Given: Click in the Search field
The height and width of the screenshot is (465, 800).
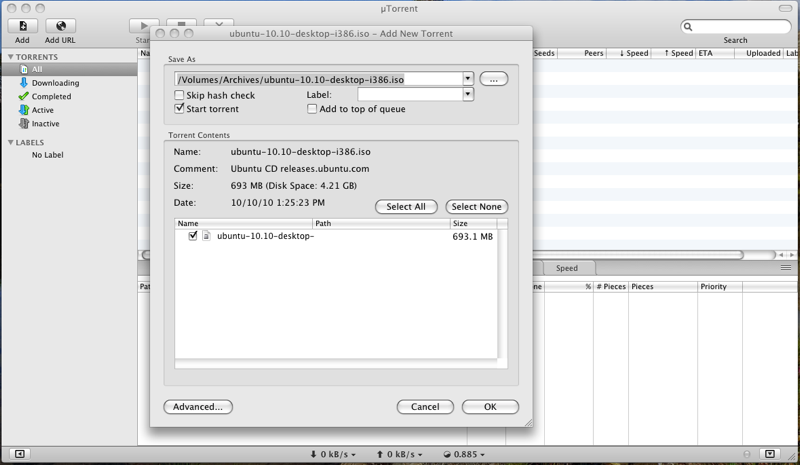Looking at the screenshot, I should pyautogui.click(x=736, y=27).
